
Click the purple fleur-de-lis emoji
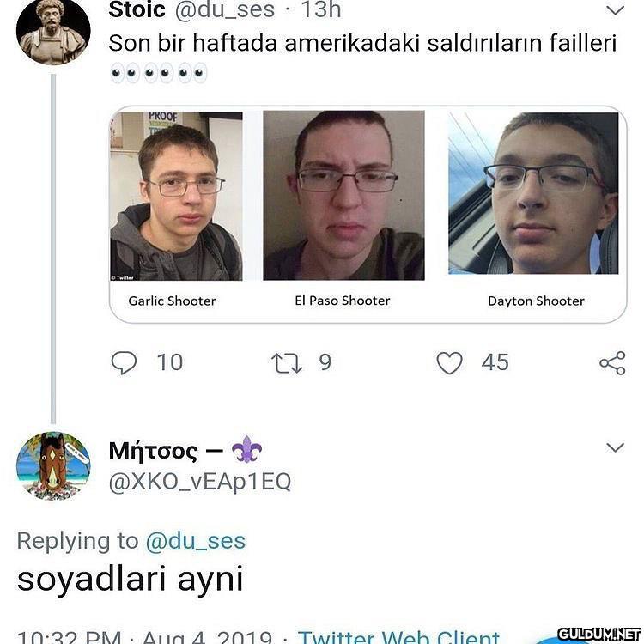[x=246, y=450]
